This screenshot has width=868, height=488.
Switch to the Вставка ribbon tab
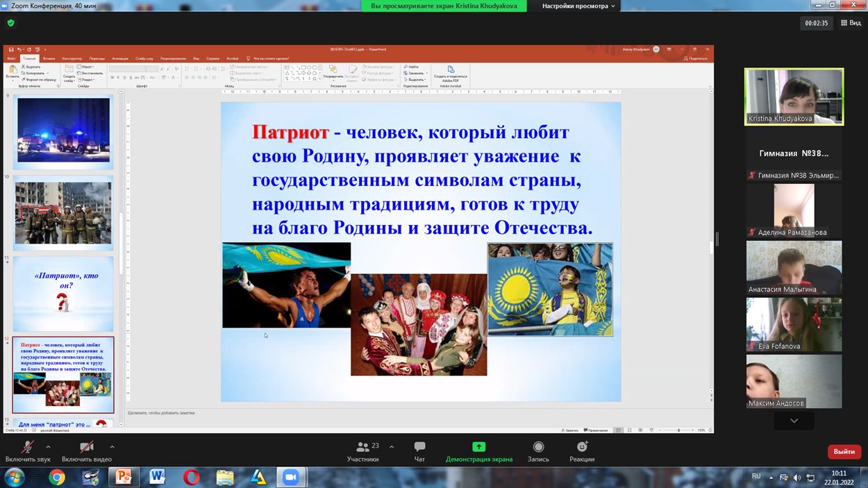point(49,59)
